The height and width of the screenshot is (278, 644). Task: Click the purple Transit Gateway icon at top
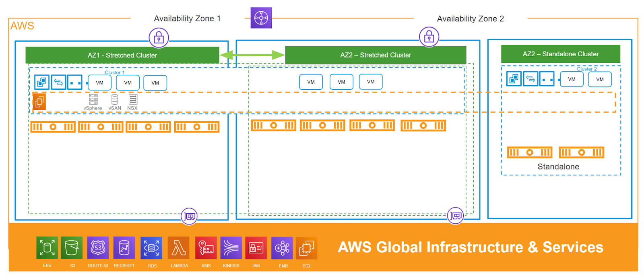(x=261, y=18)
